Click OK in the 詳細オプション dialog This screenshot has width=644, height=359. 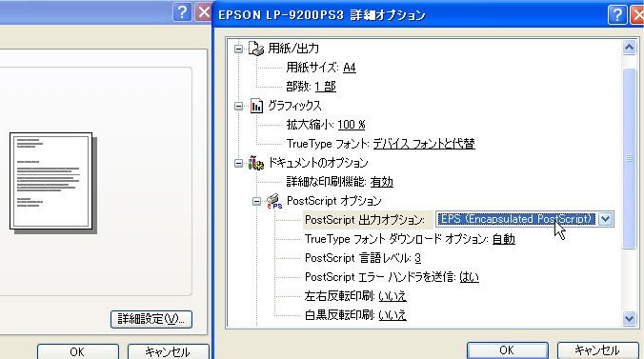pos(507,350)
